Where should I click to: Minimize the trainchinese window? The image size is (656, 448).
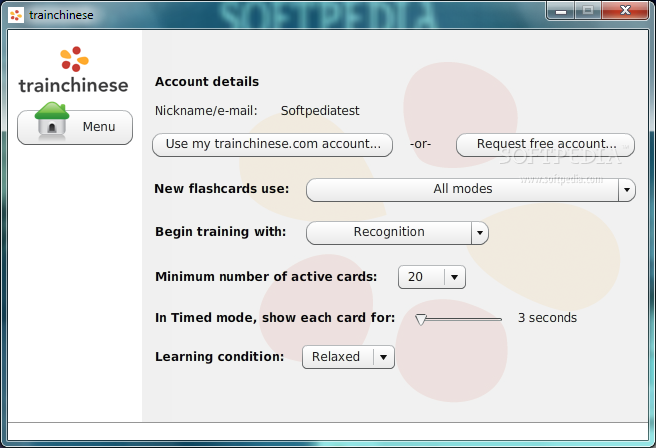[x=561, y=10]
